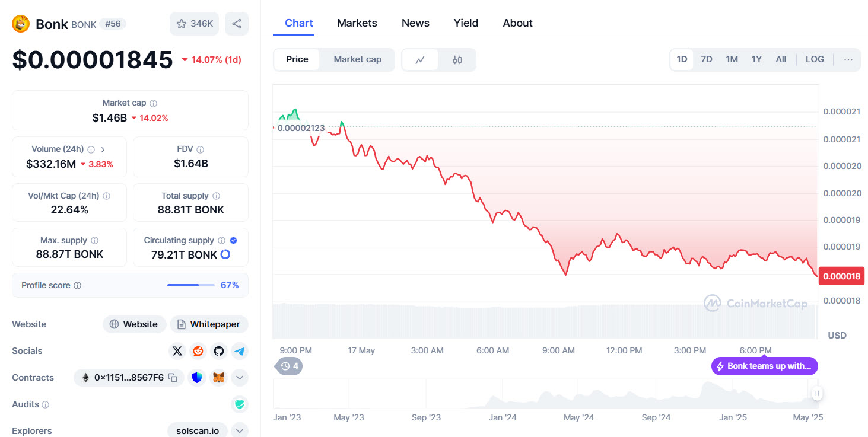The width and height of the screenshot is (868, 437).
Task: Open Bonk Telegram social link
Action: tap(240, 351)
